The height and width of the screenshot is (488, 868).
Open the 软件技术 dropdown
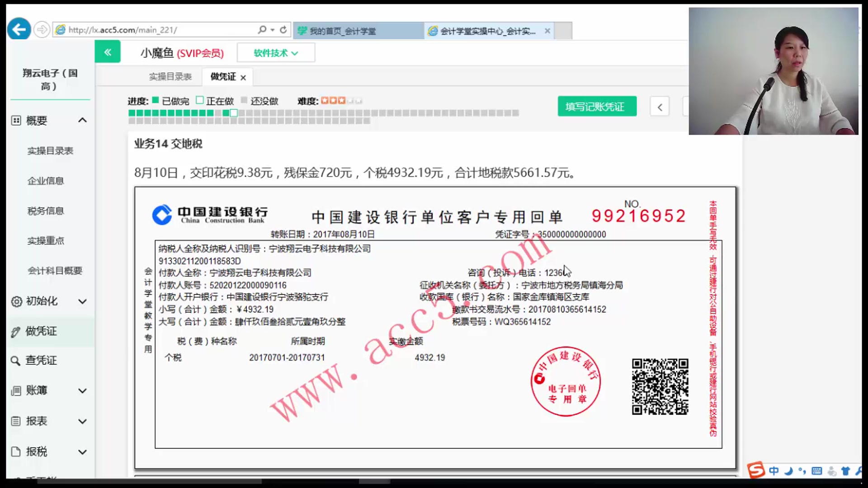[276, 53]
